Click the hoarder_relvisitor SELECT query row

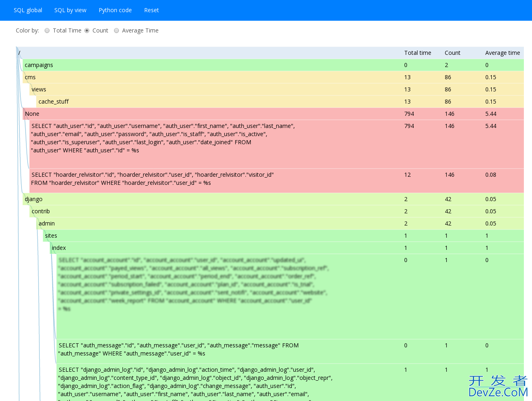click(277, 181)
